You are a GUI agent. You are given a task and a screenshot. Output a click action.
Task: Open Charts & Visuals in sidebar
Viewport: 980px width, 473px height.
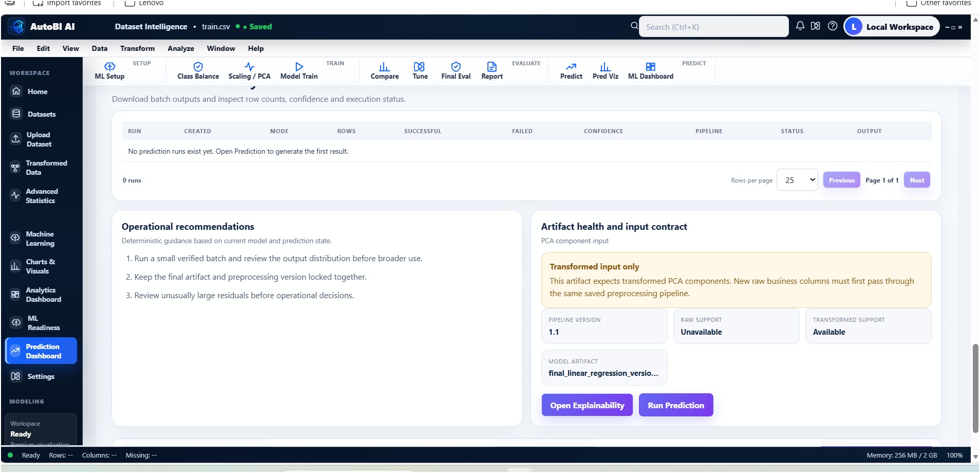click(x=41, y=266)
